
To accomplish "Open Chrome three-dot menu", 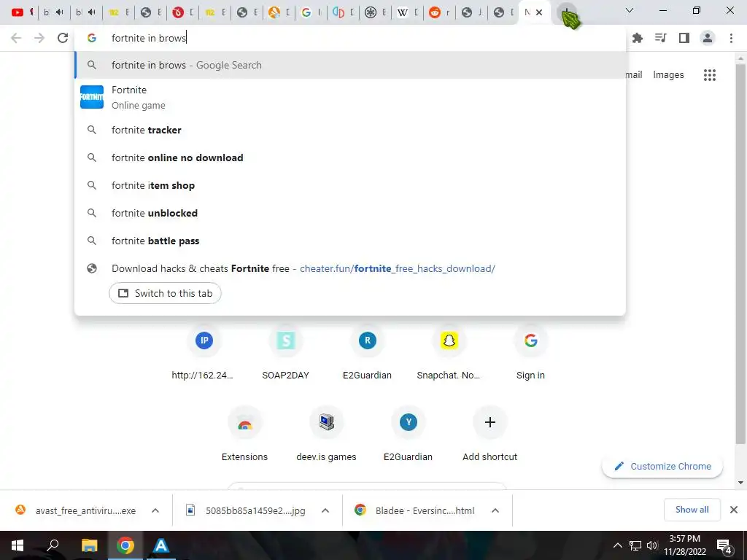I will [x=731, y=38].
